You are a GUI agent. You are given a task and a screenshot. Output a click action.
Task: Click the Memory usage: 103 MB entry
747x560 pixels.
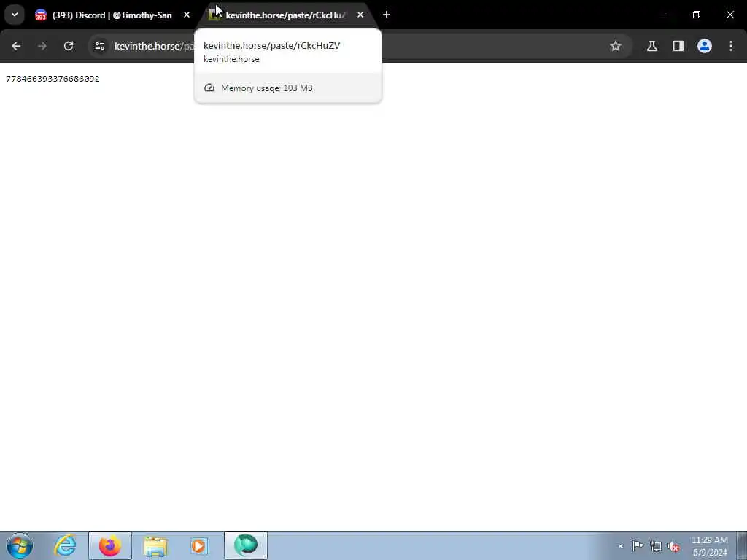click(287, 88)
